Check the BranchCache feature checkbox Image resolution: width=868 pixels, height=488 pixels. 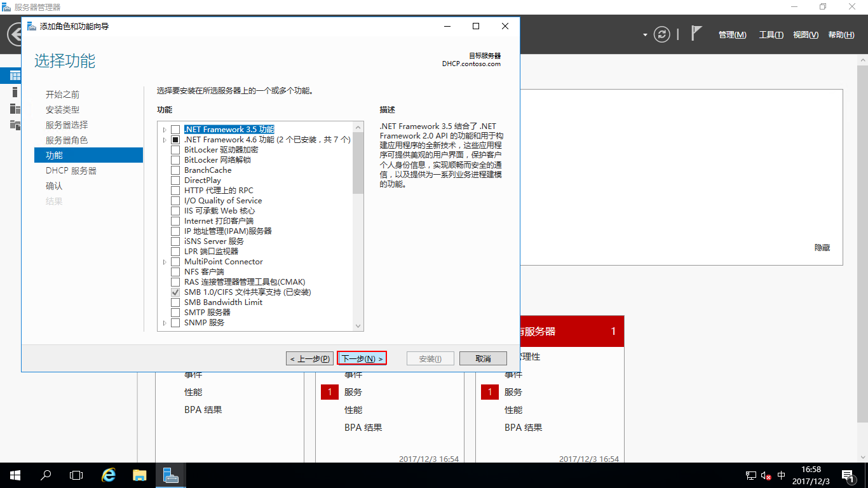tap(175, 170)
